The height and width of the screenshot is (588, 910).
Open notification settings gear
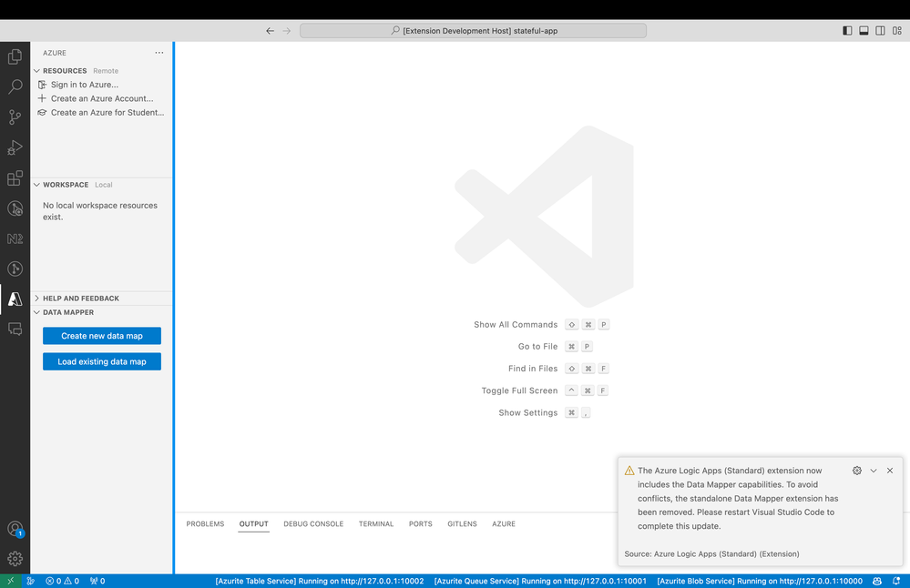[856, 471]
